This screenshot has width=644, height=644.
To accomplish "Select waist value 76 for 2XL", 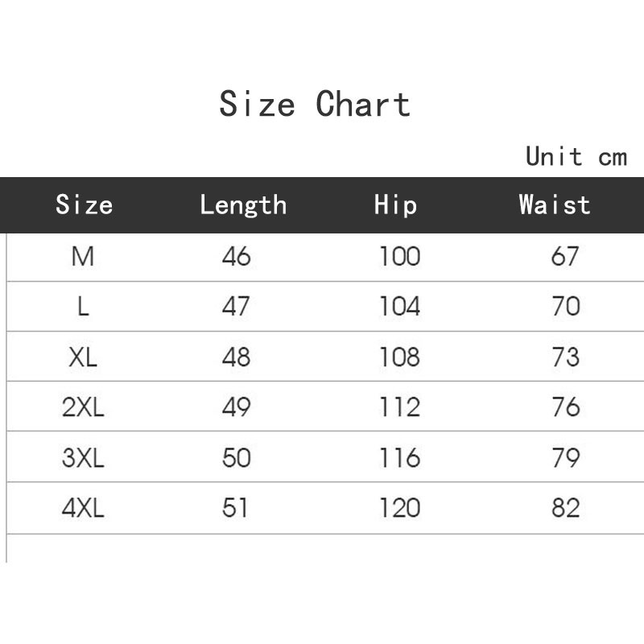I will (x=565, y=407).
